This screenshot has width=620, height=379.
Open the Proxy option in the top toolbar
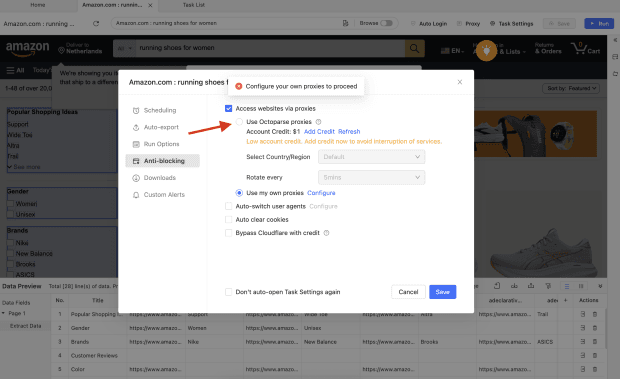[x=469, y=24]
